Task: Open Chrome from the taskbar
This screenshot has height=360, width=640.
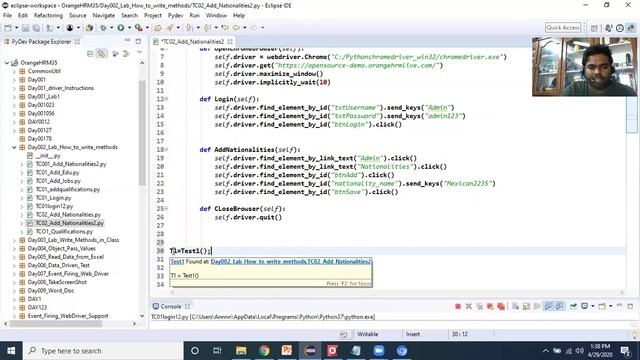Action: pos(264,351)
